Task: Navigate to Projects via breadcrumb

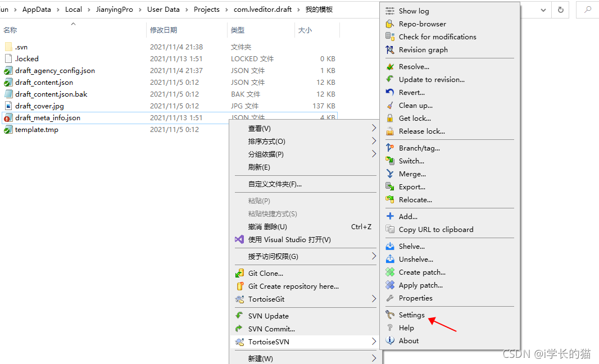Action: pos(206,9)
